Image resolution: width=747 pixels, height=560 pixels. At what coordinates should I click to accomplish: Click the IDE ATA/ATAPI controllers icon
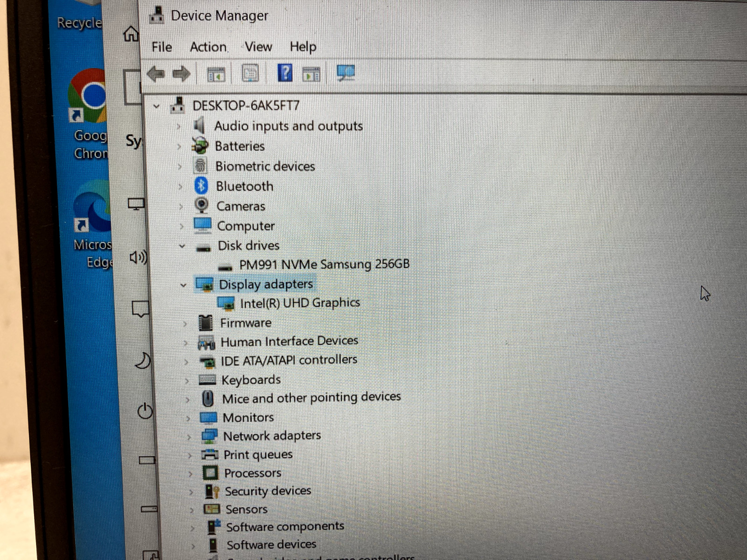207,362
